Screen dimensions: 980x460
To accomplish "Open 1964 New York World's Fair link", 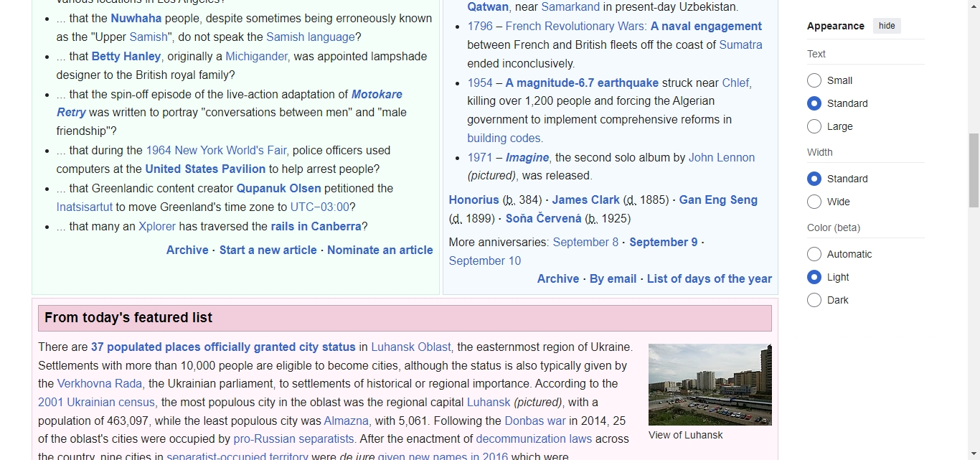I will pyautogui.click(x=216, y=150).
